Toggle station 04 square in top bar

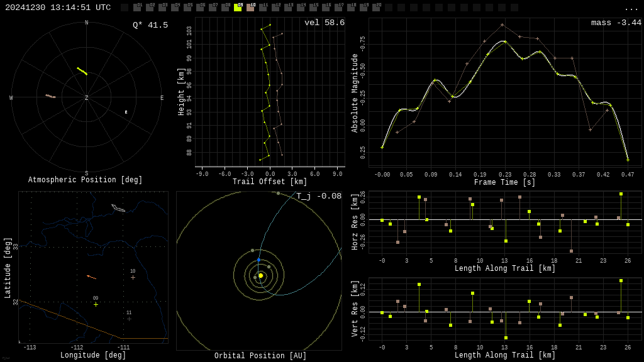pyautogui.click(x=175, y=8)
